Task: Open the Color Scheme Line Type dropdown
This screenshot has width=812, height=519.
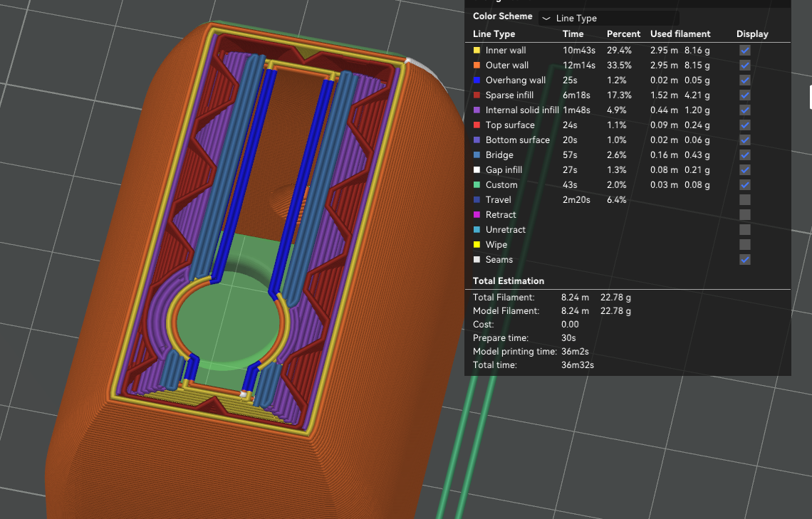Action: click(x=608, y=18)
